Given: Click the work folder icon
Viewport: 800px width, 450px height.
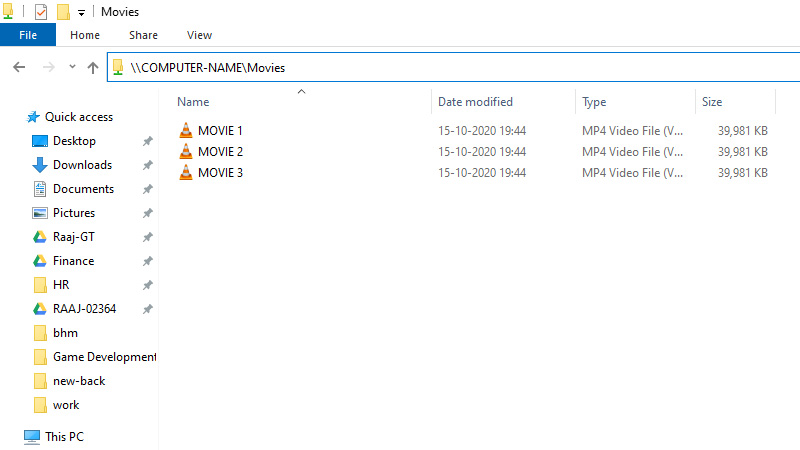Looking at the screenshot, I should (40, 405).
